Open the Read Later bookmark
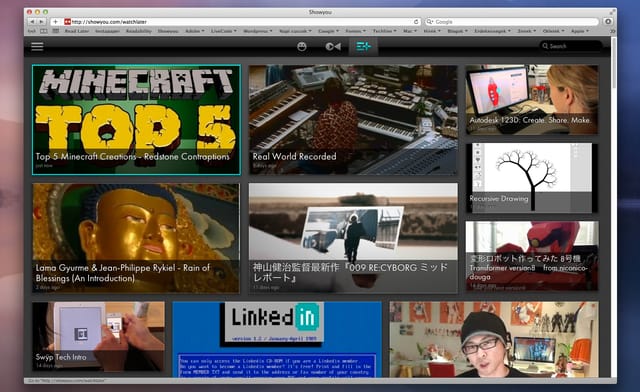The height and width of the screenshot is (392, 640). click(77, 31)
